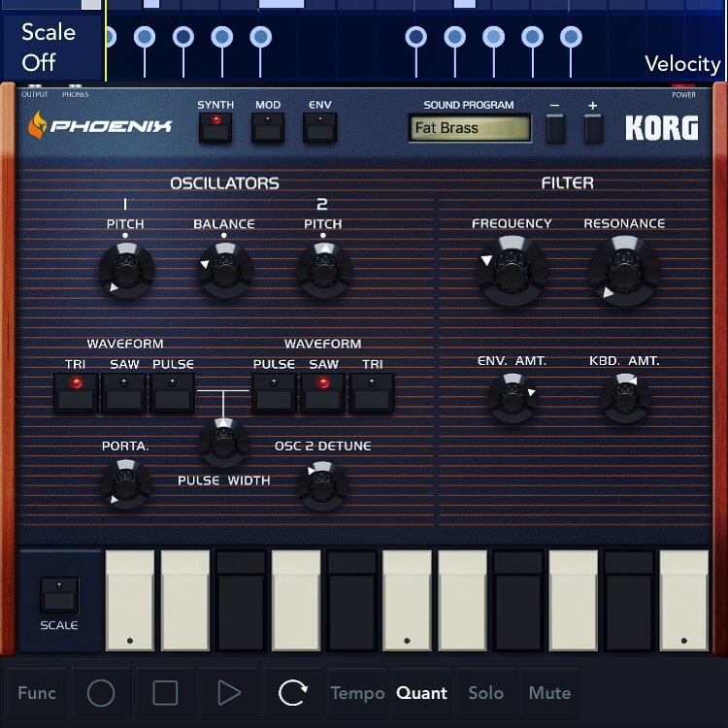This screenshot has width=728, height=728.
Task: Click the Oscillator 1 Pitch knob
Action: tap(126, 269)
